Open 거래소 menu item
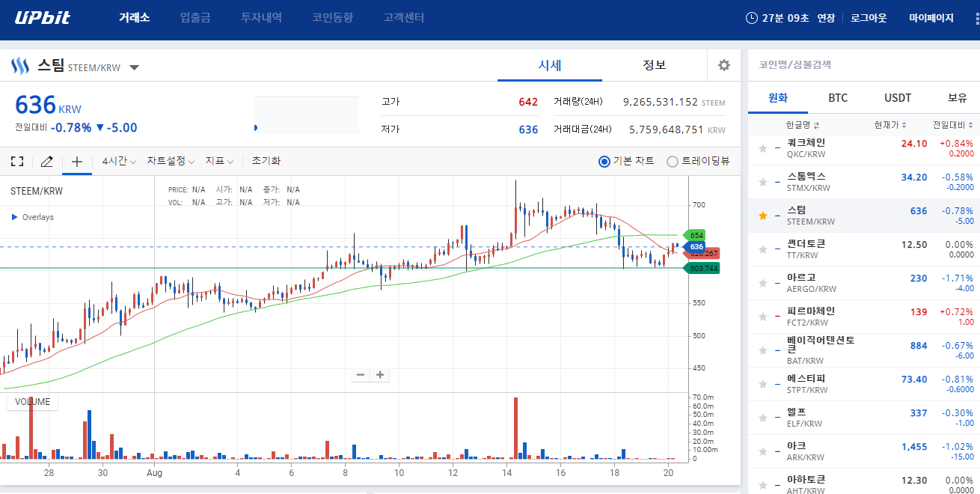Viewport: 980px width, 494px height. click(x=134, y=17)
